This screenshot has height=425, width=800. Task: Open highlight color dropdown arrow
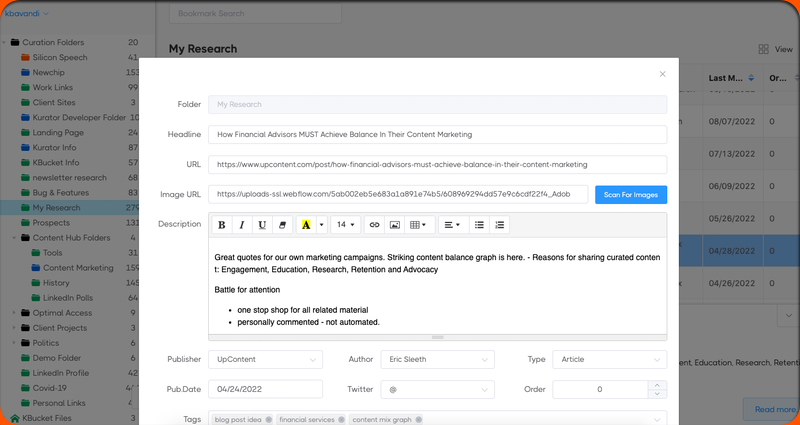coord(322,225)
